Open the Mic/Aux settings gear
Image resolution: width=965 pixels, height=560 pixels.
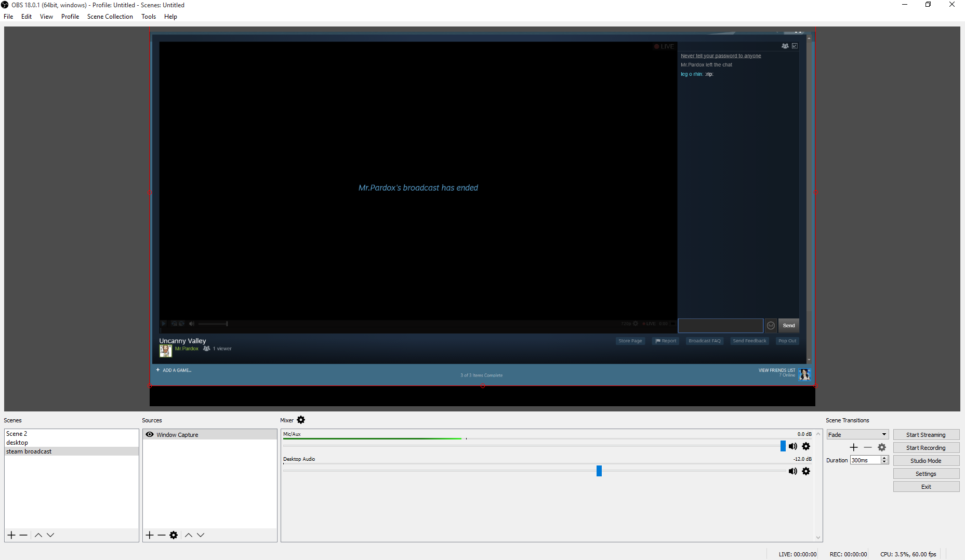[806, 446]
